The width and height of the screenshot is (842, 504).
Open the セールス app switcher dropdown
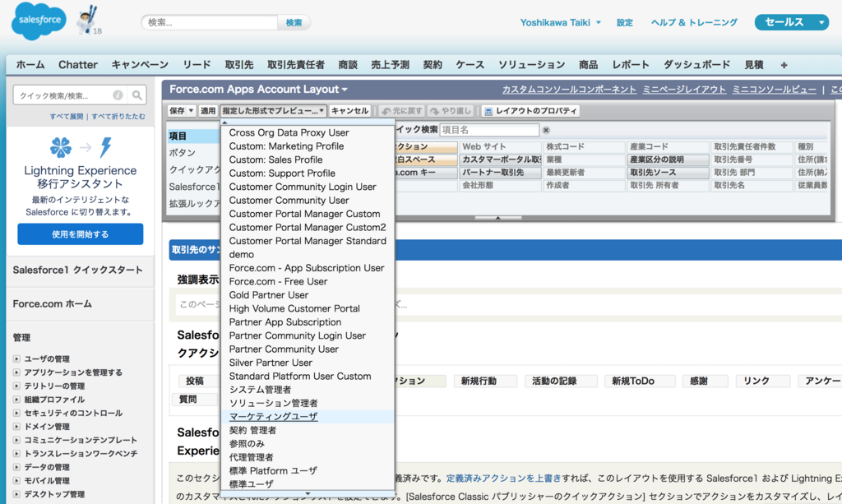821,22
